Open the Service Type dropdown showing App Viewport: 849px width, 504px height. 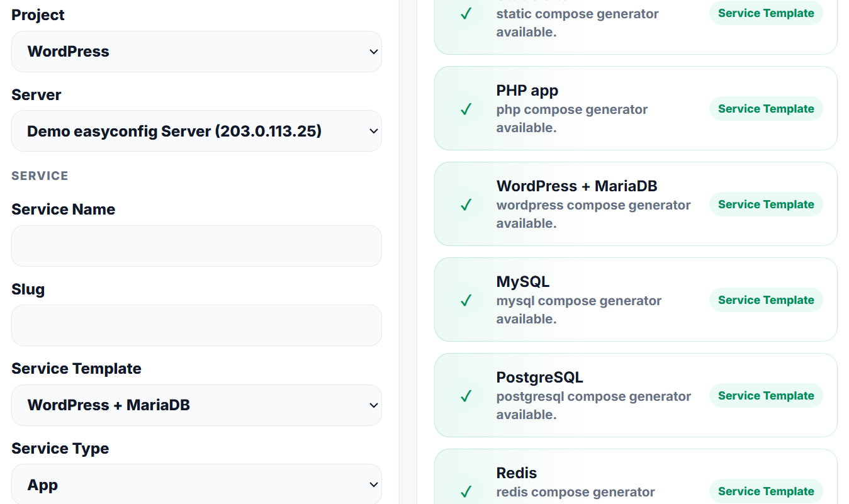[196, 484]
